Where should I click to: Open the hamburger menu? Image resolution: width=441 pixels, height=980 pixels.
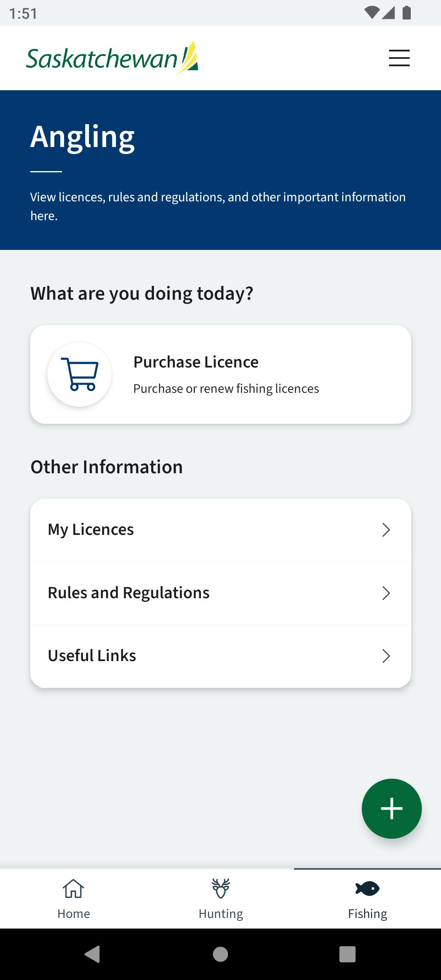click(x=399, y=58)
